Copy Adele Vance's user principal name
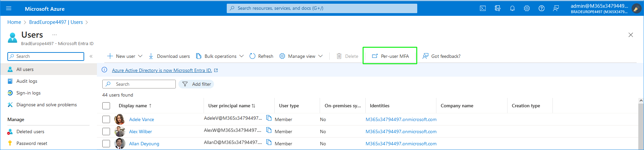The width and height of the screenshot is (644, 150). point(269,118)
